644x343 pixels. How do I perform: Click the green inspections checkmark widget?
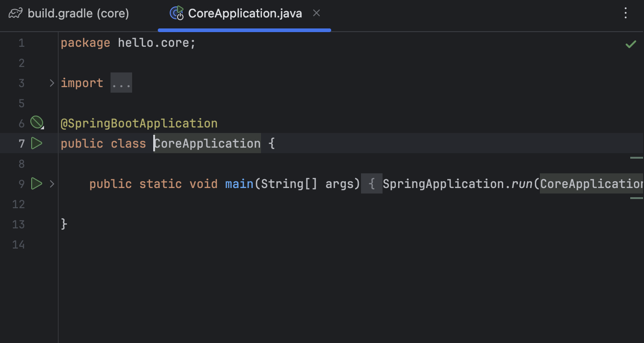[631, 44]
